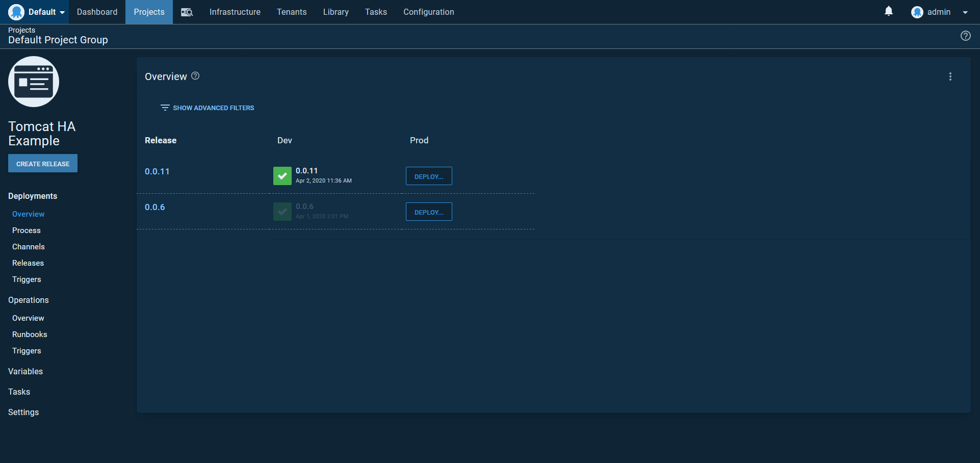Open the Default space switcher dropdown
Viewport: 980px width, 463px height.
pos(38,12)
